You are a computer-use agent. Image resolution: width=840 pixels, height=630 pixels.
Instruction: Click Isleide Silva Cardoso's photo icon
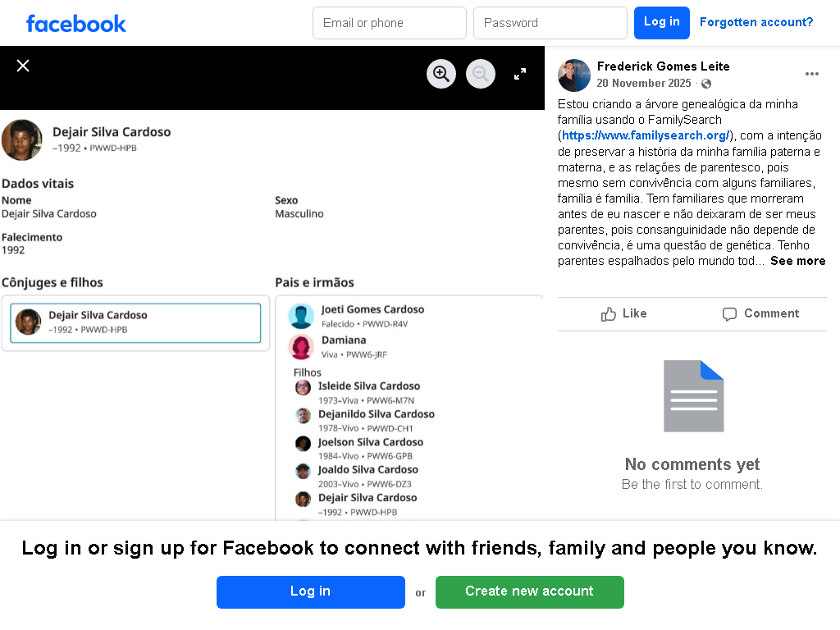304,387
